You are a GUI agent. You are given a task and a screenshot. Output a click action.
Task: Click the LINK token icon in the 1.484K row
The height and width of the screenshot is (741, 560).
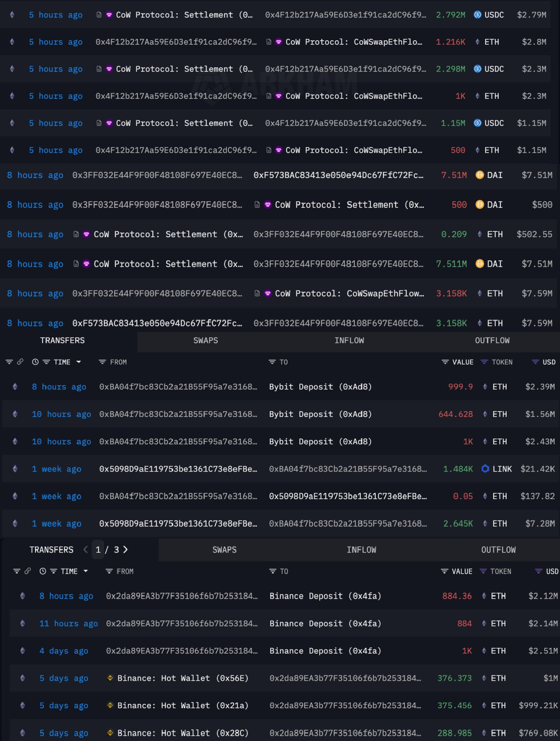485,469
